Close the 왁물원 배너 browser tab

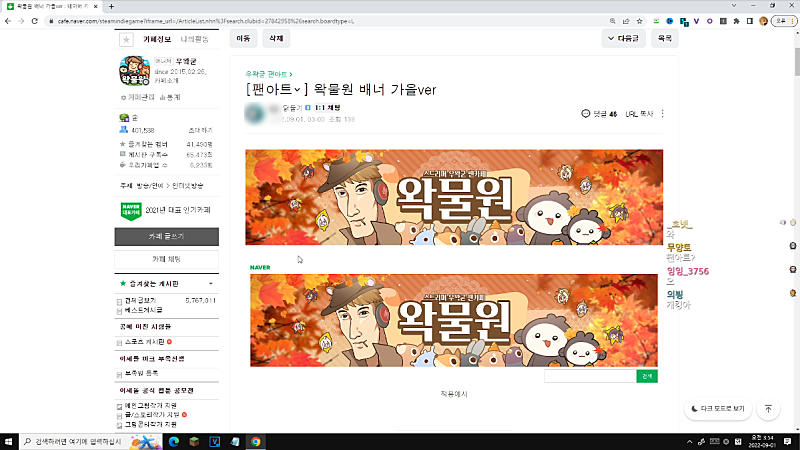[x=95, y=7]
